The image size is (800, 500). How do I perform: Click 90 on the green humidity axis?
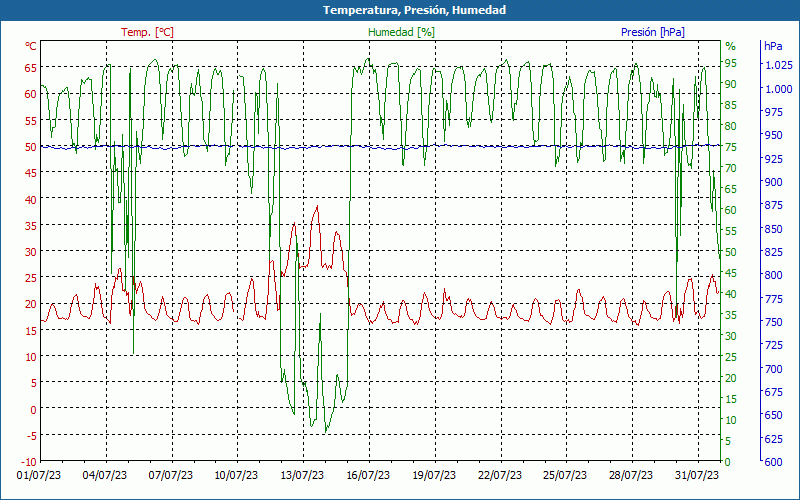pos(731,84)
